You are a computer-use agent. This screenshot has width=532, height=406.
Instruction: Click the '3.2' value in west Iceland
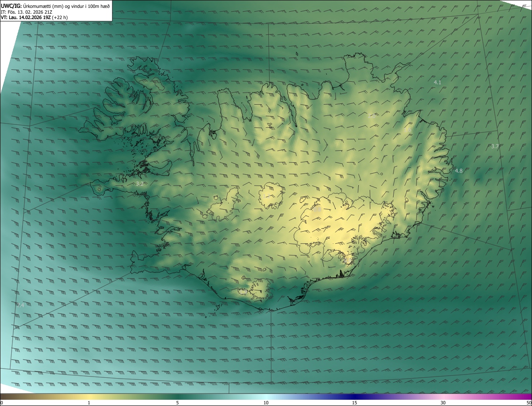click(x=140, y=183)
